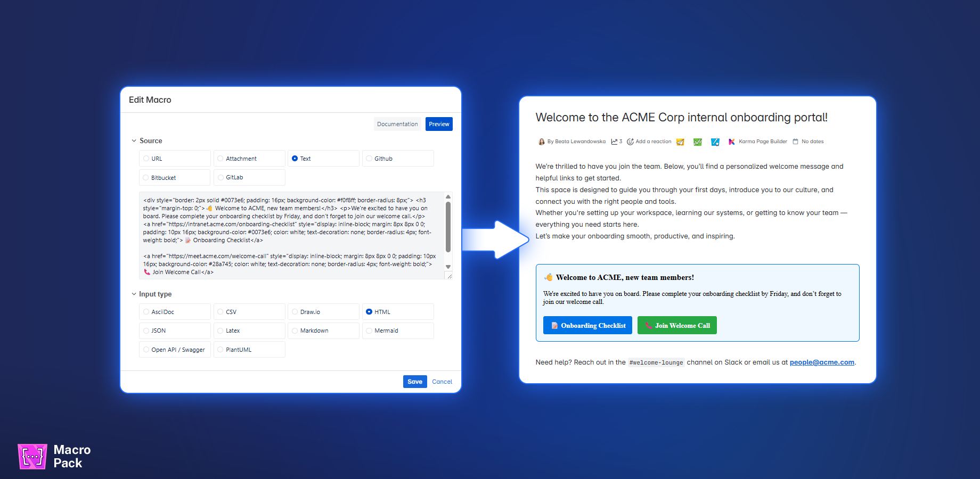
Task: Click inside the HTML source text area
Action: click(292, 236)
